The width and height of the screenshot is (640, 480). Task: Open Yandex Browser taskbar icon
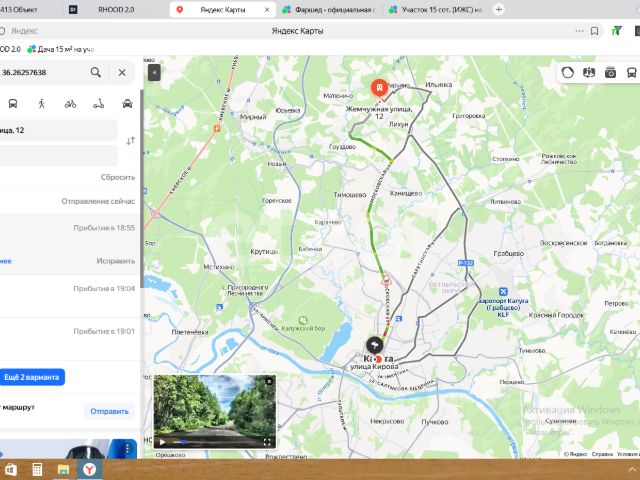(89, 470)
